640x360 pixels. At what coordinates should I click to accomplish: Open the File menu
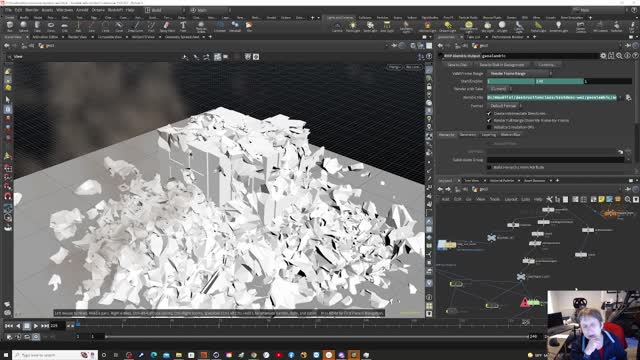click(8, 10)
